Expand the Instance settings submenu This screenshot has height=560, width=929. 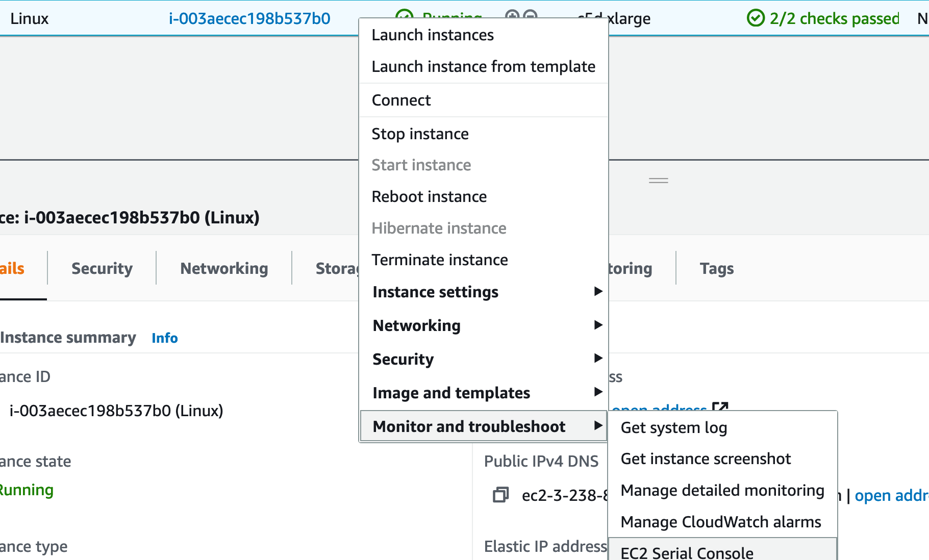coord(597,292)
